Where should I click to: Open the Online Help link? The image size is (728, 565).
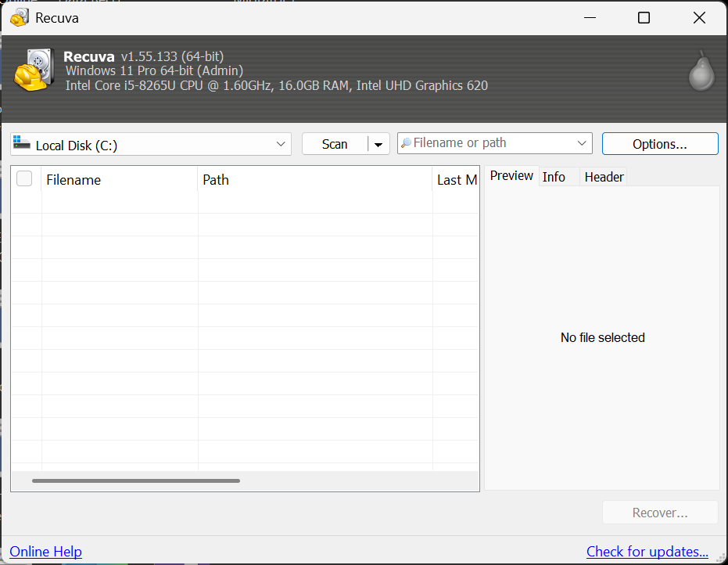pos(45,552)
